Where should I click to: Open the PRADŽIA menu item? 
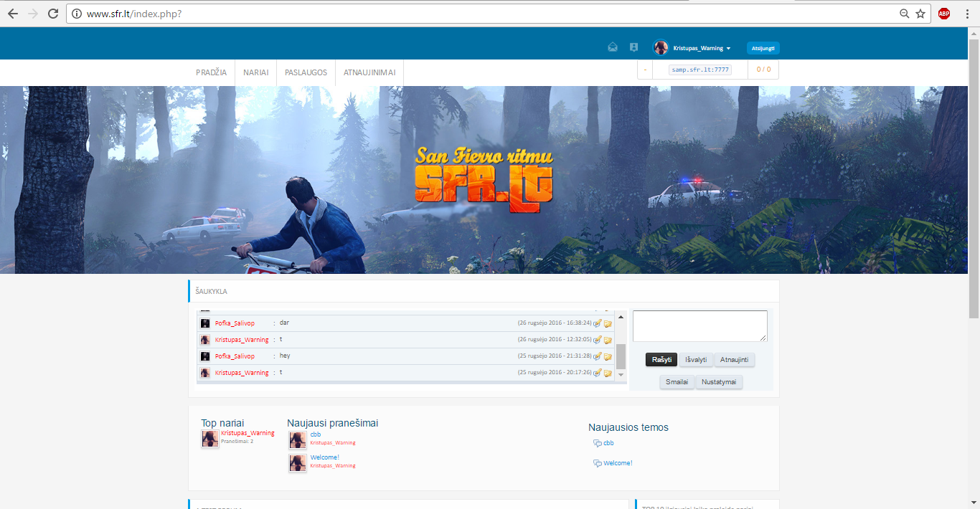(x=212, y=72)
